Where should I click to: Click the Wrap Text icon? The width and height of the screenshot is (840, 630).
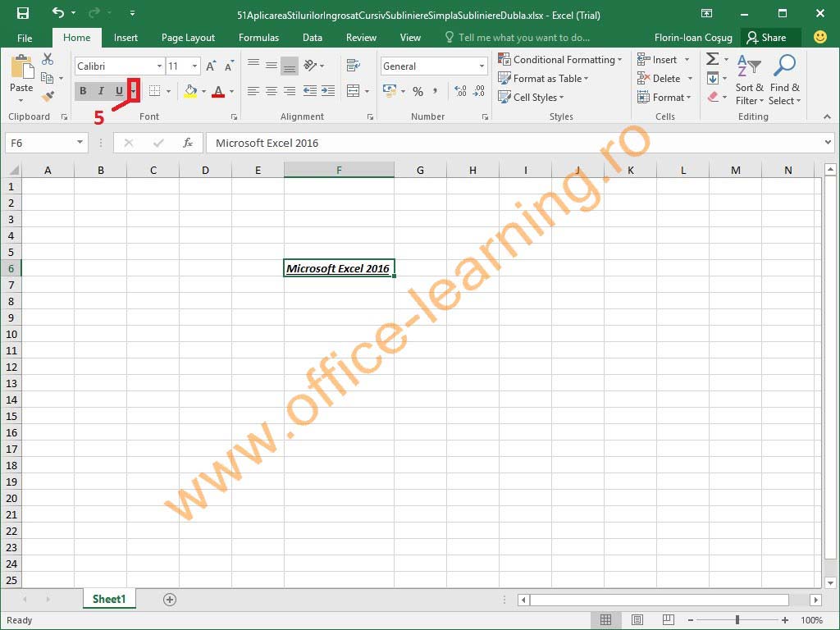click(353, 66)
